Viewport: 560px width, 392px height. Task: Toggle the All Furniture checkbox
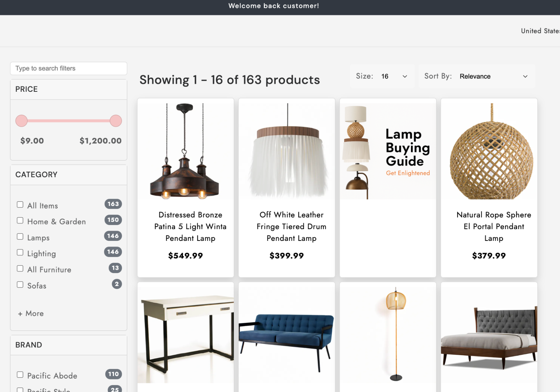point(20,269)
